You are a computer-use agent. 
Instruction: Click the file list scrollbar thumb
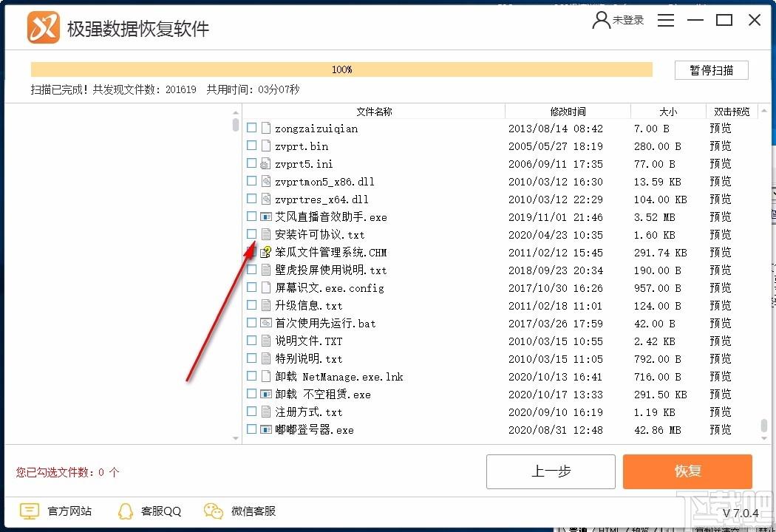pyautogui.click(x=764, y=425)
